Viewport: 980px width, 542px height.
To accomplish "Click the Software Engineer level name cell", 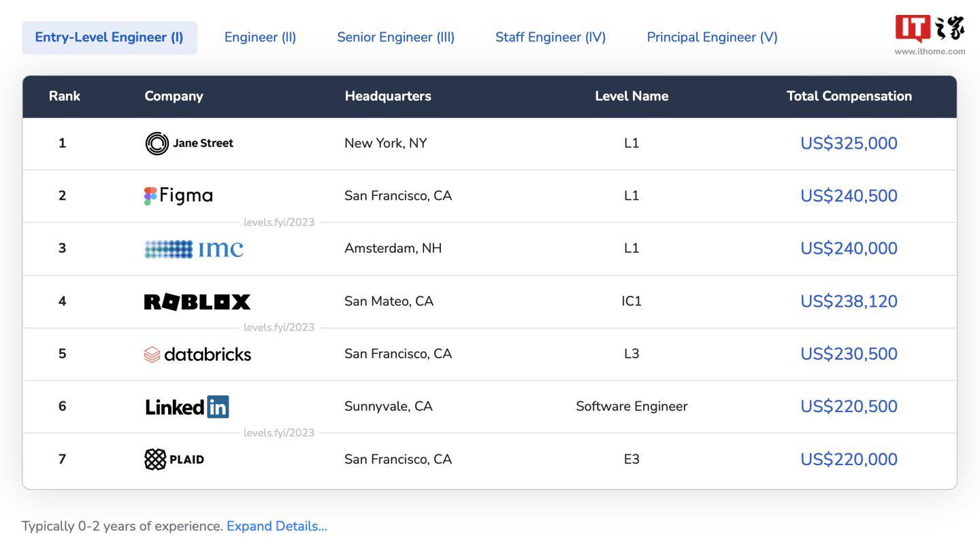I will coord(632,407).
